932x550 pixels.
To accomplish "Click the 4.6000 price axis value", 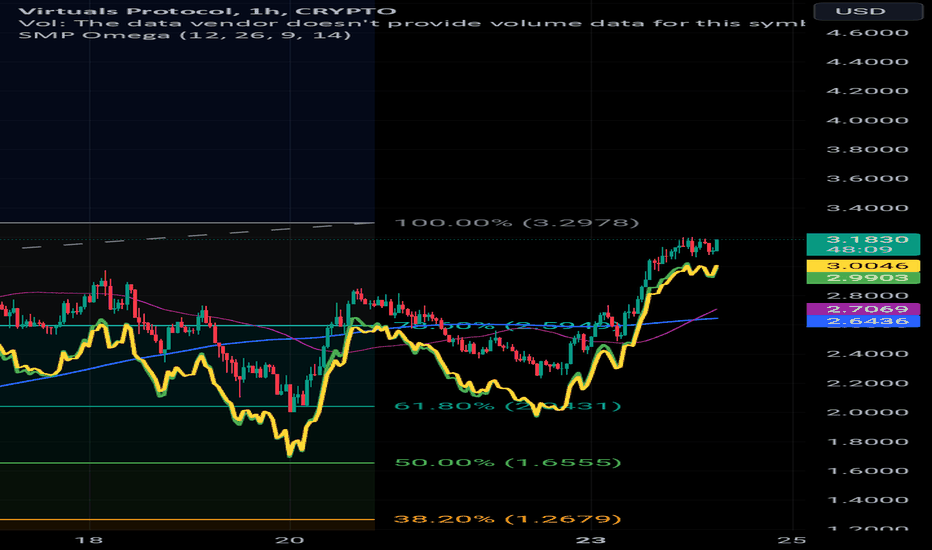I will [867, 33].
